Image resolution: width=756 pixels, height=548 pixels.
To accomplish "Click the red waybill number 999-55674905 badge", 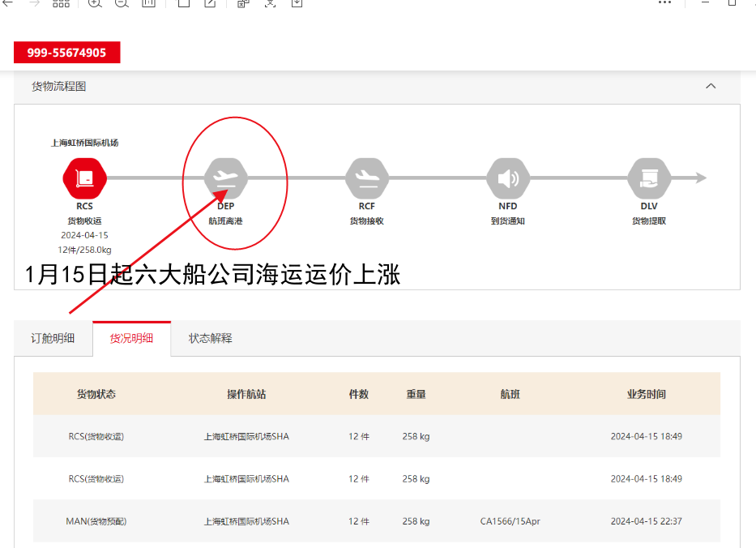I will pyautogui.click(x=66, y=53).
